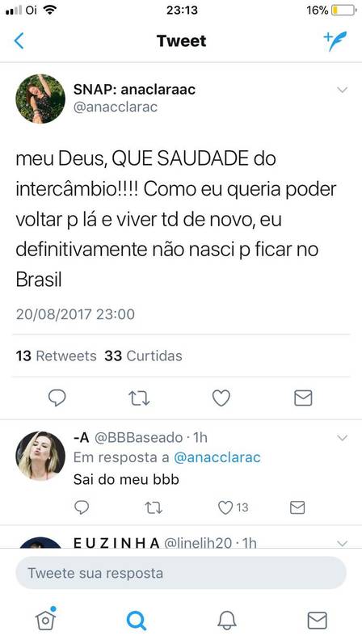Image resolution: width=362 pixels, height=644 pixels.
Task: Retweet the @BBBaseado reply
Action: (154, 507)
